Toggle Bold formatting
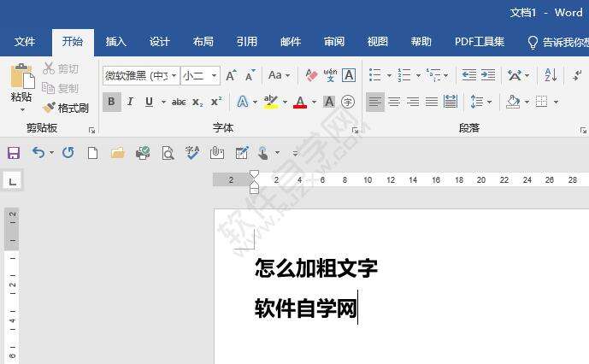 click(x=112, y=102)
